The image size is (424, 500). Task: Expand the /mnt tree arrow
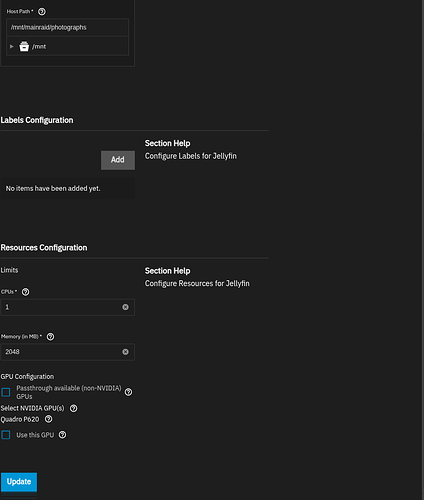pos(12,46)
